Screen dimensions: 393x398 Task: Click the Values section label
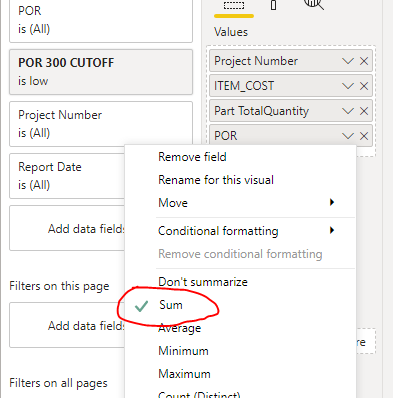[x=231, y=32]
